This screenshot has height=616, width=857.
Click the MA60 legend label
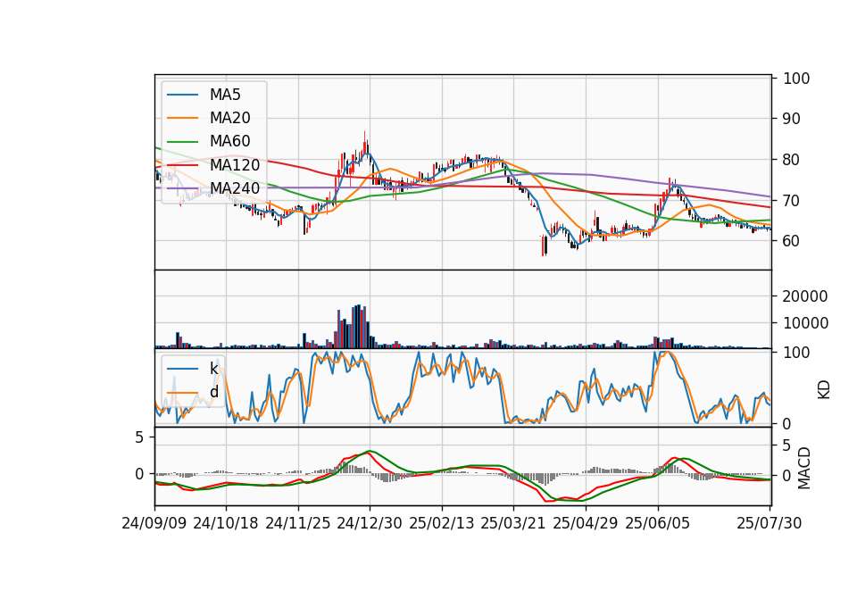(229, 142)
